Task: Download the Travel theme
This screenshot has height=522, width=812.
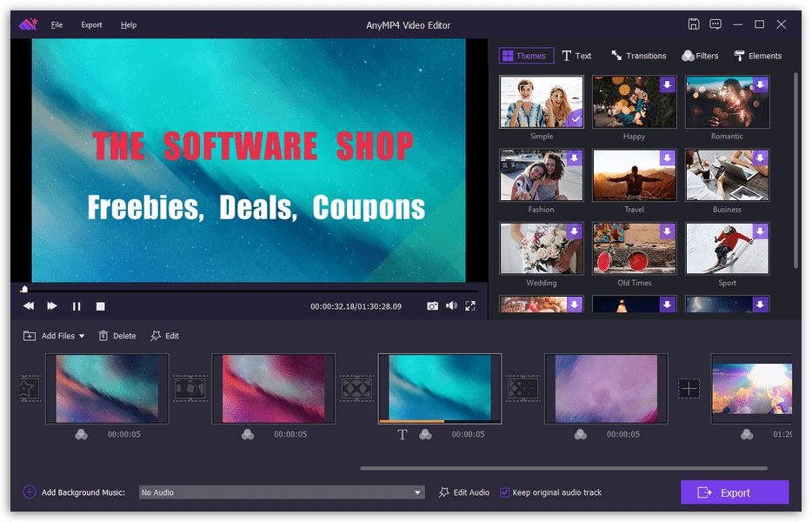Action: coord(668,157)
